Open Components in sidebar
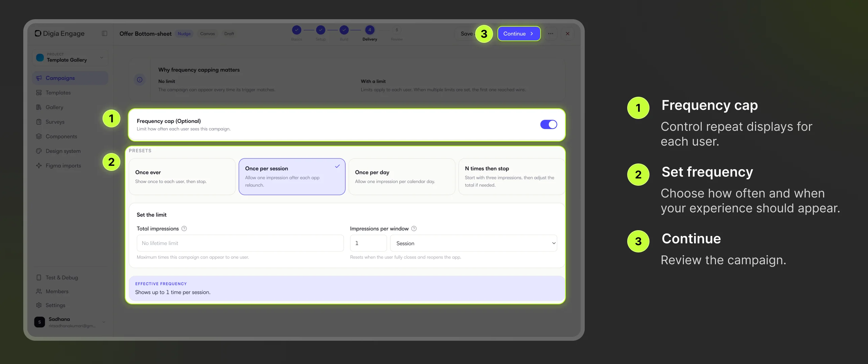This screenshot has width=868, height=364. point(70,136)
